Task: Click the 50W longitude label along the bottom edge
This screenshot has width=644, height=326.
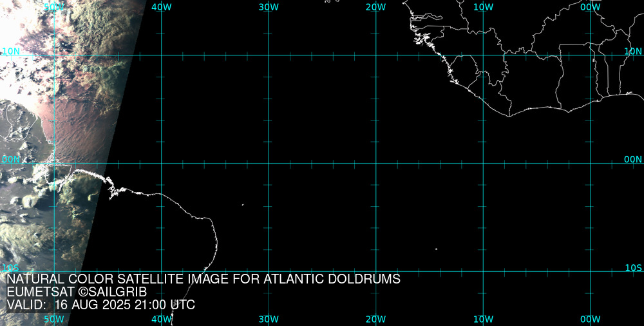Action: point(54,319)
